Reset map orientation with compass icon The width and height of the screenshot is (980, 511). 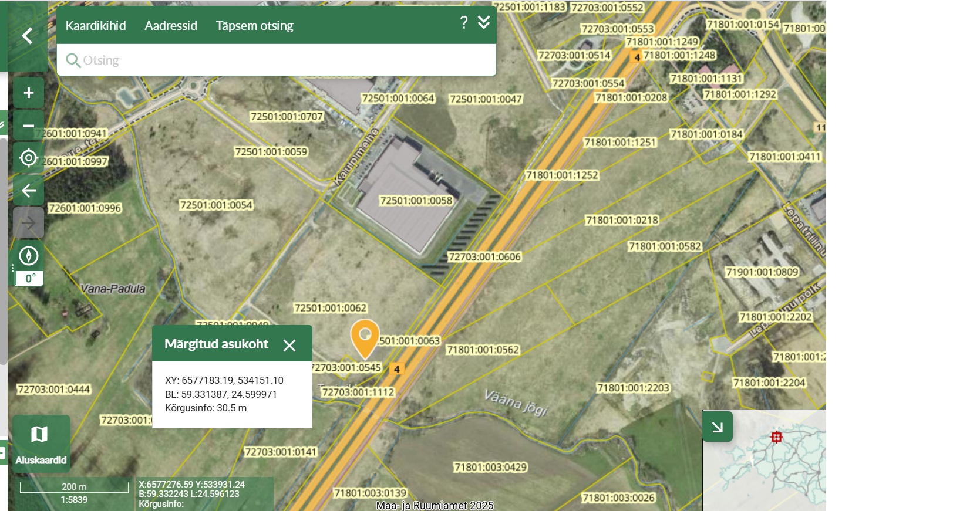click(28, 256)
